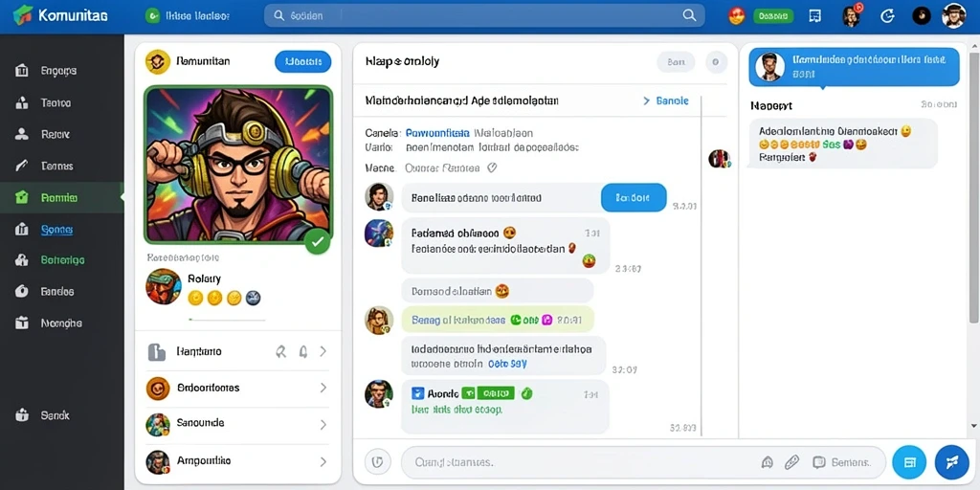The width and height of the screenshot is (980, 490).
Task: Click the orange icon beside Ordoonfiomas
Action: (x=158, y=389)
